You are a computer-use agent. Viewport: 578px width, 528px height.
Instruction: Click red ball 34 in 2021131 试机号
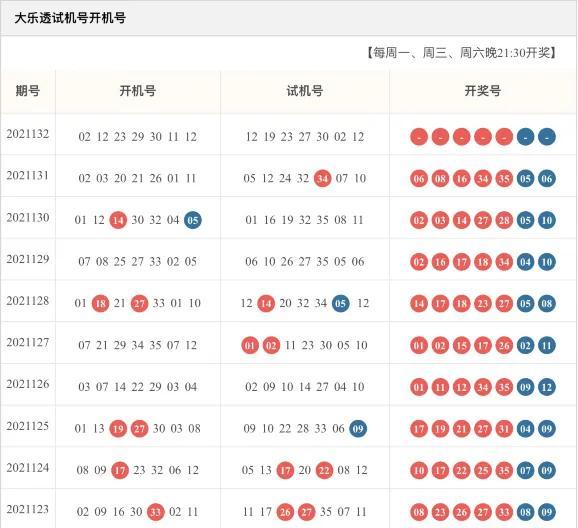coord(323,178)
